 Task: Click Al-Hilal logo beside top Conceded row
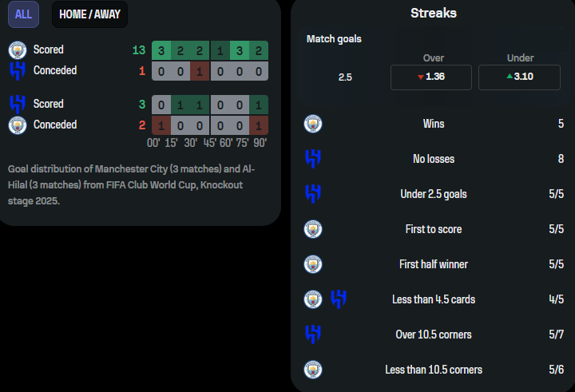click(18, 71)
